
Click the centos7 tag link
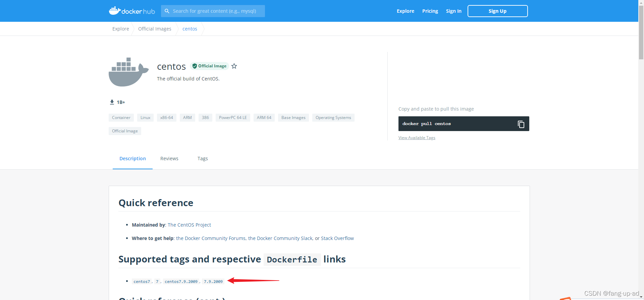(142, 282)
